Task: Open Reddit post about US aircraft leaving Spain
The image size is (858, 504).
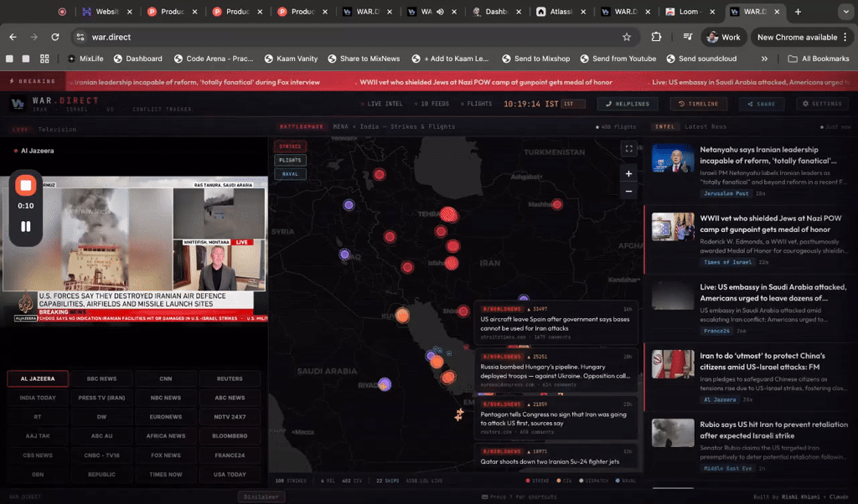Action: tap(556, 323)
